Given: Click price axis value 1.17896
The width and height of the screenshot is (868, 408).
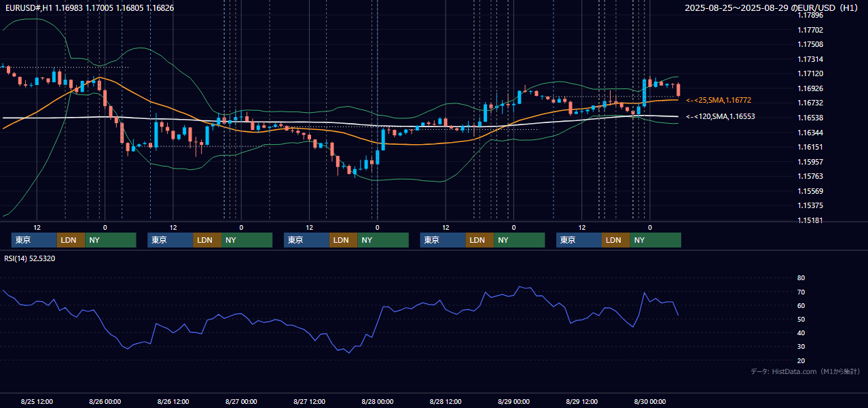Looking at the screenshot, I should [810, 15].
